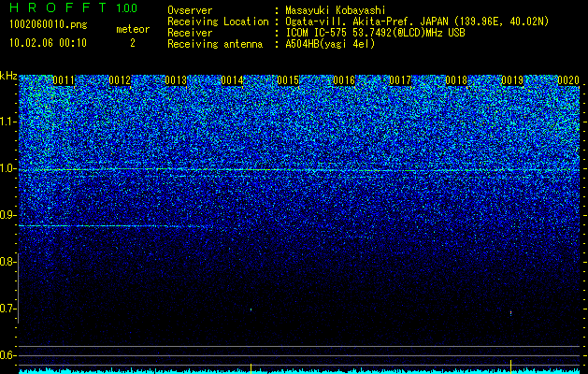
Task: Select the A504HB(yagi 4el) antenna text
Action: pos(330,44)
